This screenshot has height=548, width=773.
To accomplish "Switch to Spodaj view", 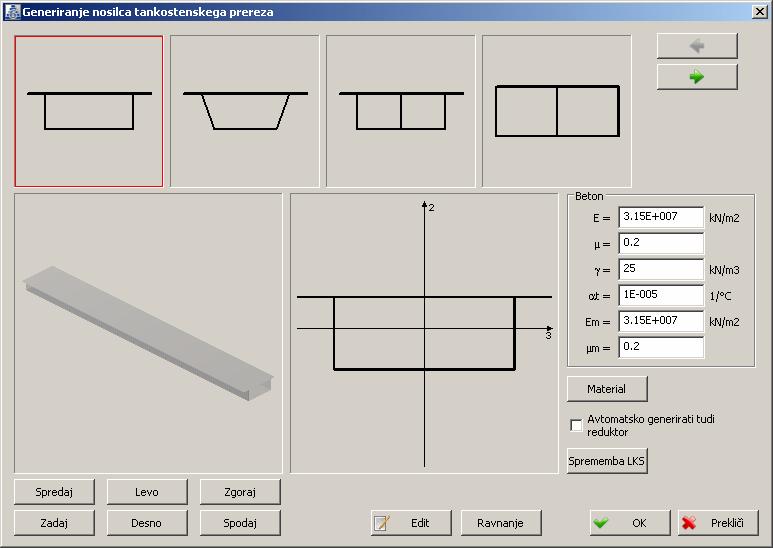I will pos(240,523).
